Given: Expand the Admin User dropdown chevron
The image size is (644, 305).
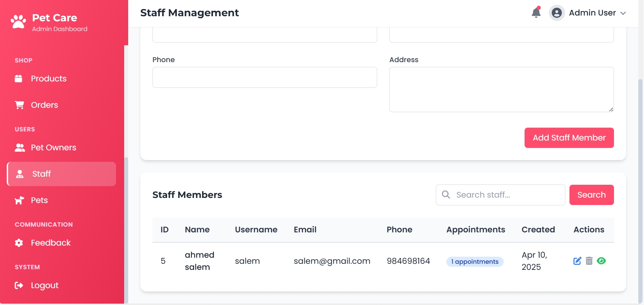Looking at the screenshot, I should pyautogui.click(x=623, y=13).
